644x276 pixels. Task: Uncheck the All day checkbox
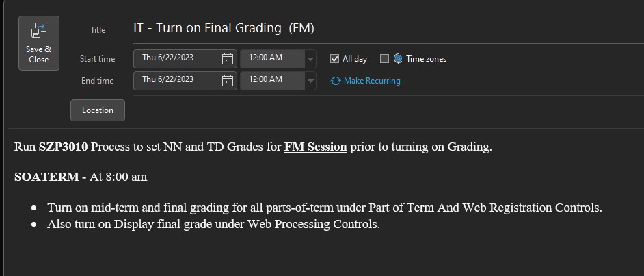tap(335, 59)
